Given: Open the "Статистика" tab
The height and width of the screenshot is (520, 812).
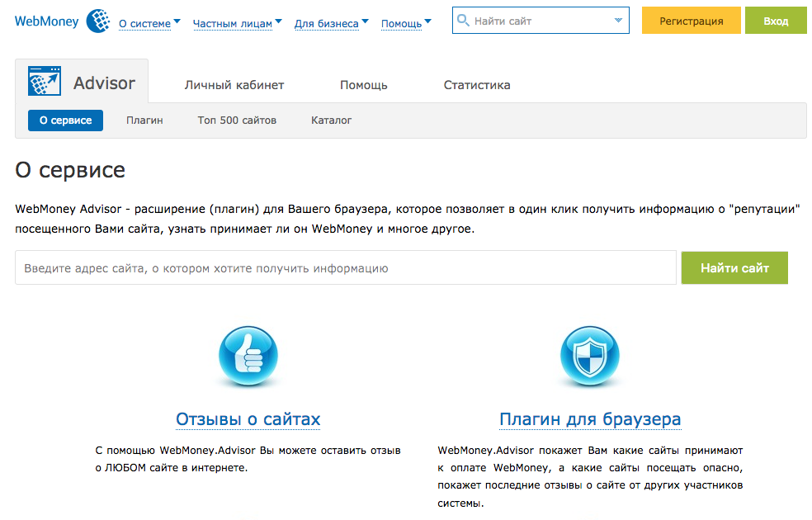Looking at the screenshot, I should tap(477, 85).
